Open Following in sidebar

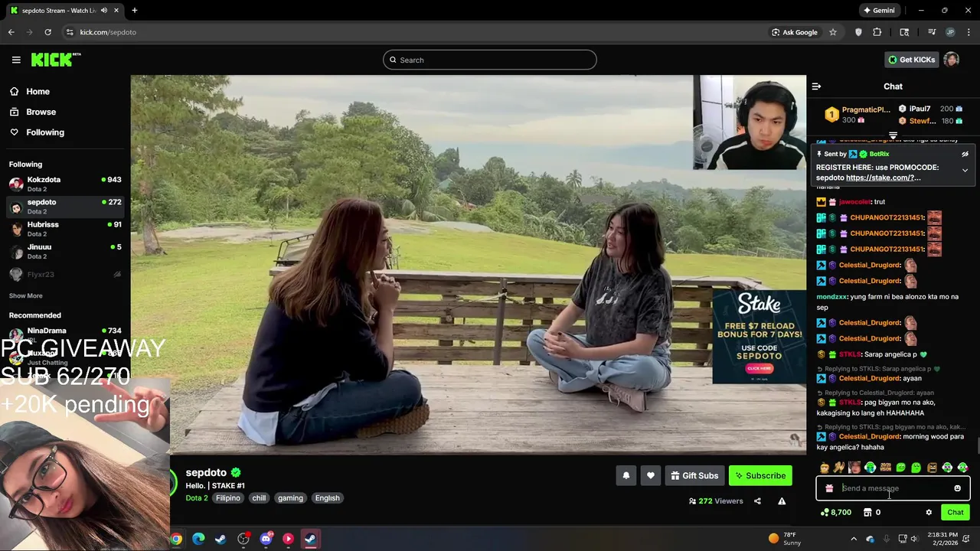pos(38,132)
